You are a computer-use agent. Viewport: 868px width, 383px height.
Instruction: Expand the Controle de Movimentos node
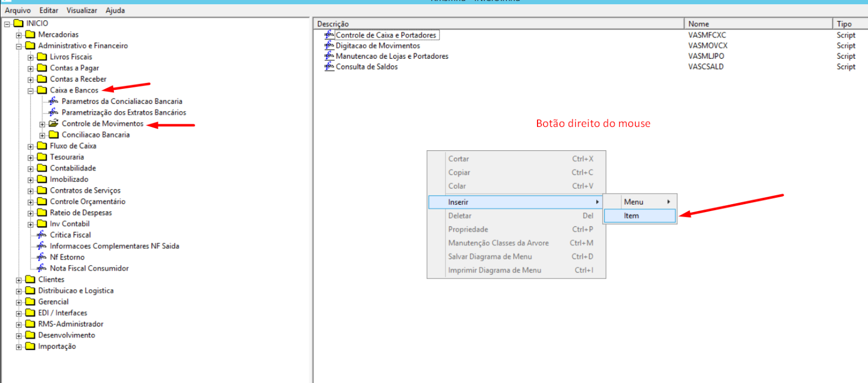(42, 124)
